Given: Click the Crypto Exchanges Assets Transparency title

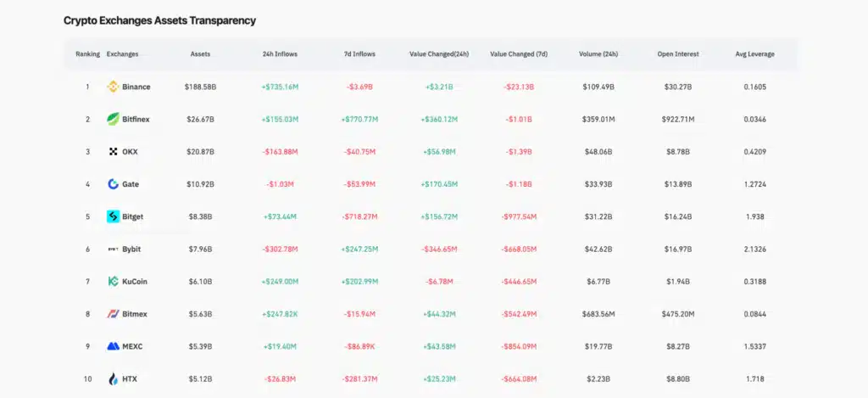Looking at the screenshot, I should click(x=159, y=21).
